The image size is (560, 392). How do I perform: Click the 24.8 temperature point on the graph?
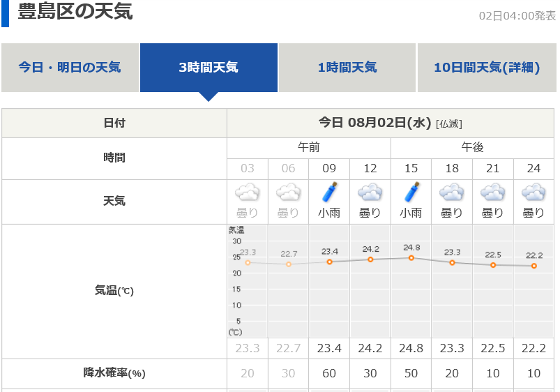411,258
